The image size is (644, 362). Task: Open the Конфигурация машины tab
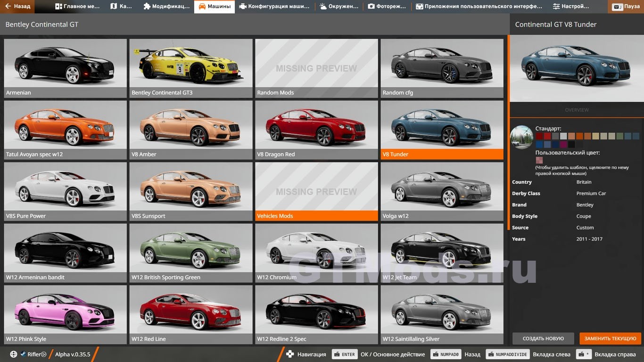[274, 7]
